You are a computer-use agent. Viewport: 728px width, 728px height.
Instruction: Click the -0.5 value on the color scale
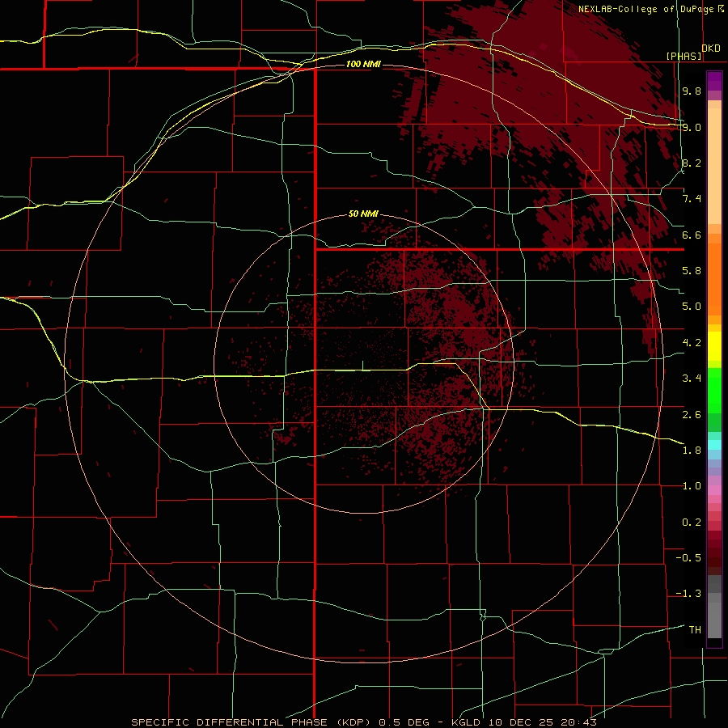coord(688,558)
